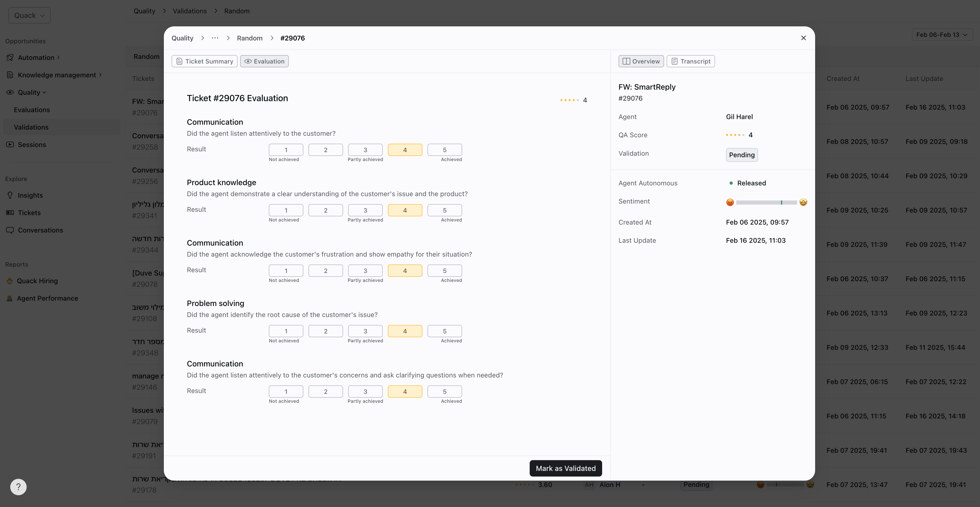
Task: Close the ticket evaluation dialog
Action: [803, 38]
